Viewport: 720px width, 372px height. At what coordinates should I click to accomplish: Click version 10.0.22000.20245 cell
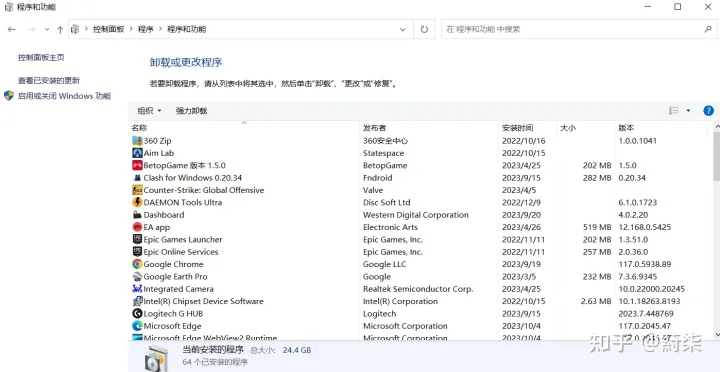[x=652, y=289]
